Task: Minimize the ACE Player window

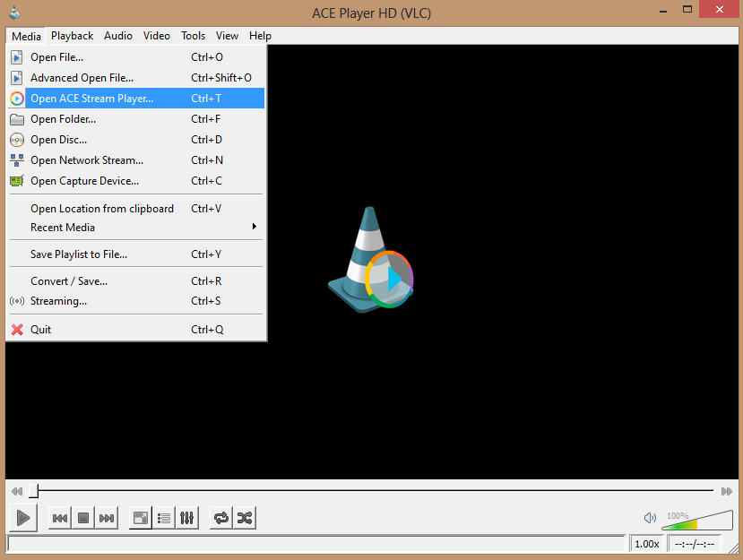Action: click(663, 11)
